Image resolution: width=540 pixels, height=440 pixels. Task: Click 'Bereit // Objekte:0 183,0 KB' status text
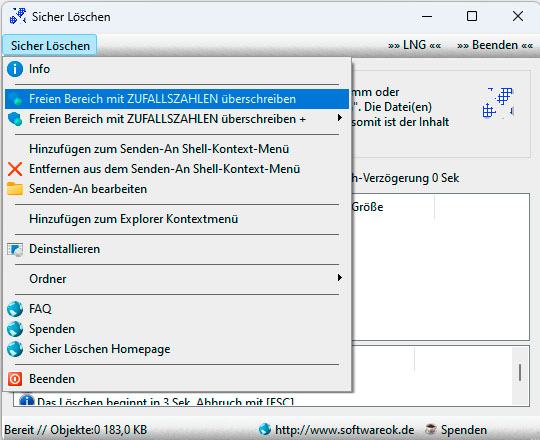point(75,430)
